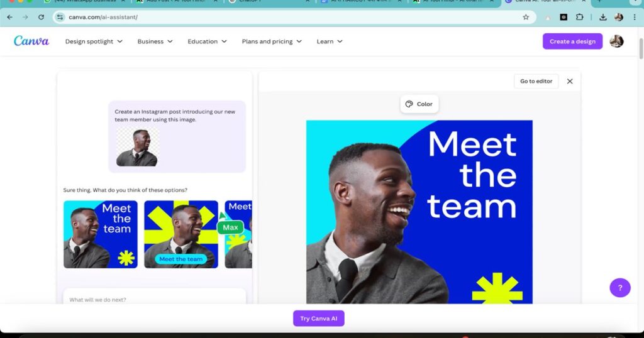
Task: Go forward in the browser history
Action: pyautogui.click(x=25, y=17)
